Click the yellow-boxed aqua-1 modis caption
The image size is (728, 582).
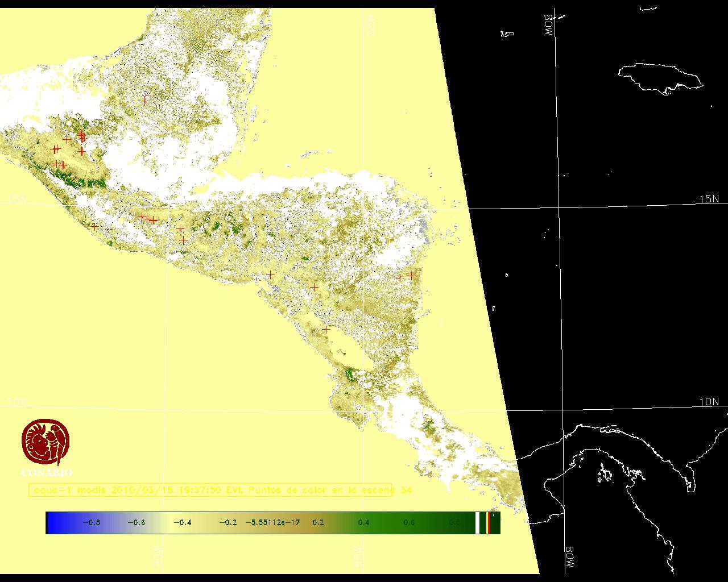(x=210, y=490)
